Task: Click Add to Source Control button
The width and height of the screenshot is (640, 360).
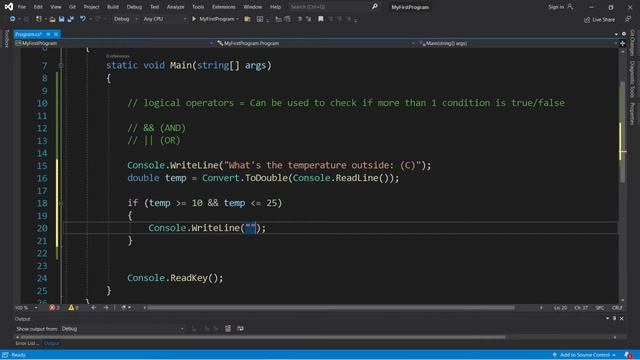Action: (584, 355)
